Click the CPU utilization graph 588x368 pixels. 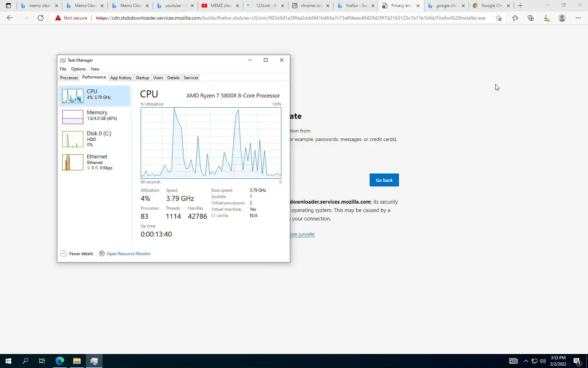[x=211, y=143]
